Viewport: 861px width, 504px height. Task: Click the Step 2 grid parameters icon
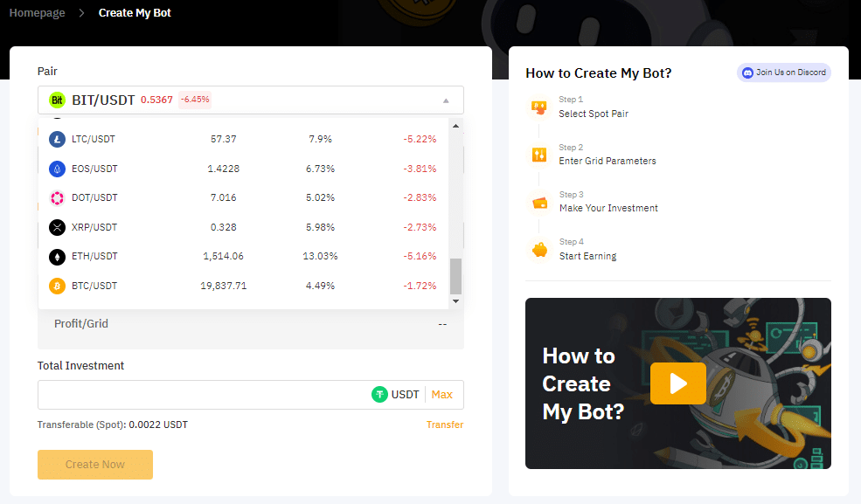coord(539,155)
